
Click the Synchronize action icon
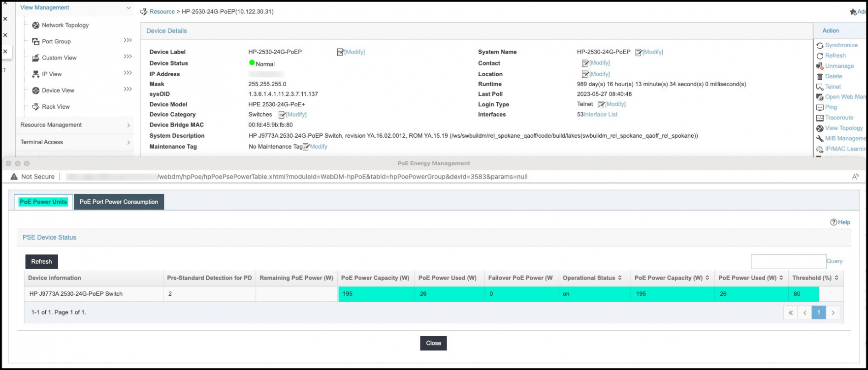[820, 45]
